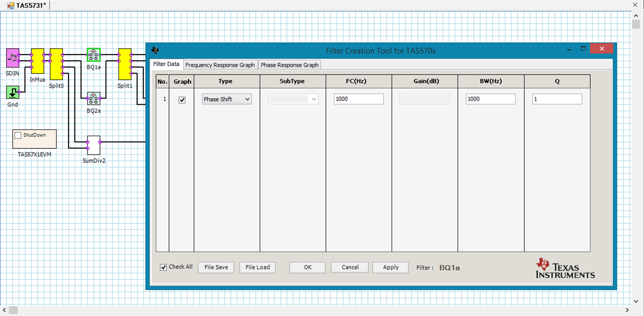Click the Filter: BQ1a label

438,268
